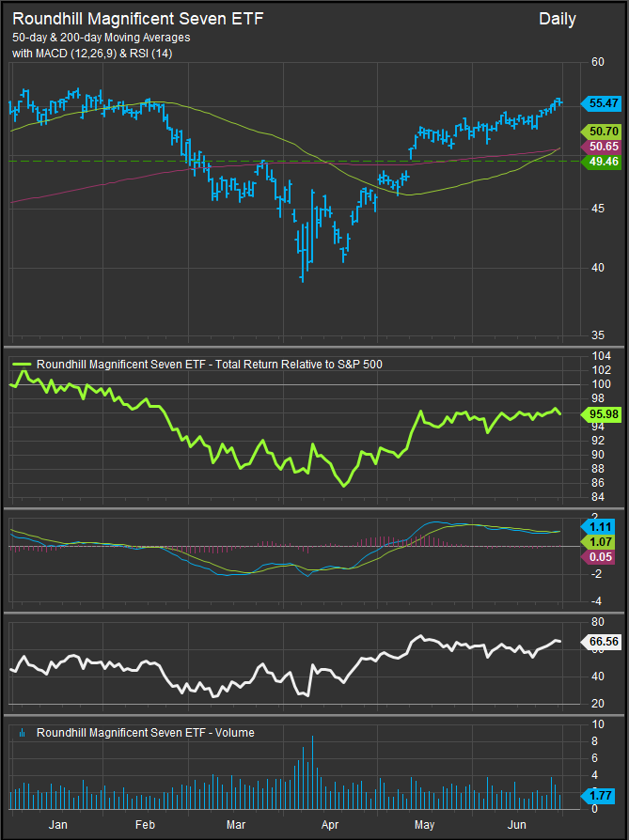Click the green 1.07 MACD signal tag

602,542
